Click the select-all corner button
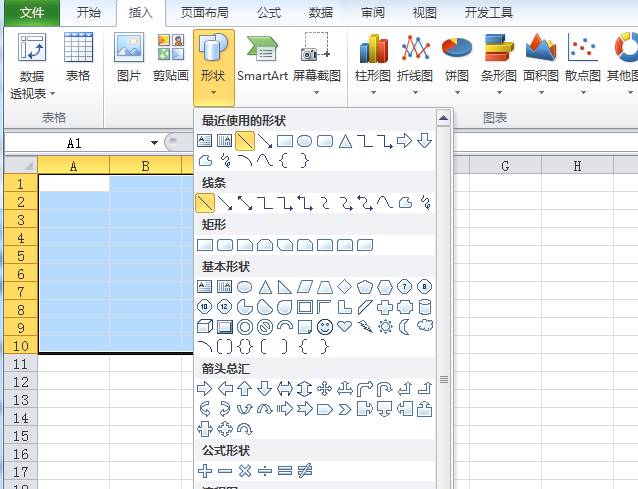638x489 pixels. (x=21, y=166)
